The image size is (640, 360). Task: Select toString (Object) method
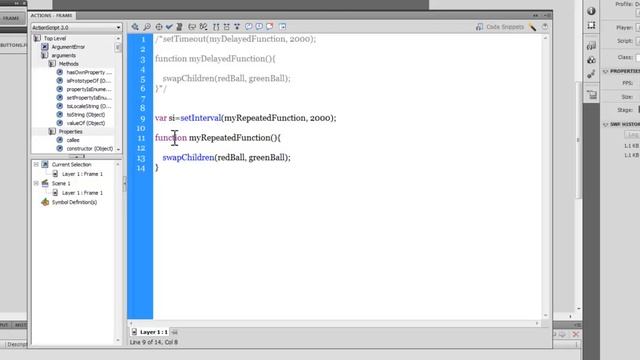click(x=86, y=115)
